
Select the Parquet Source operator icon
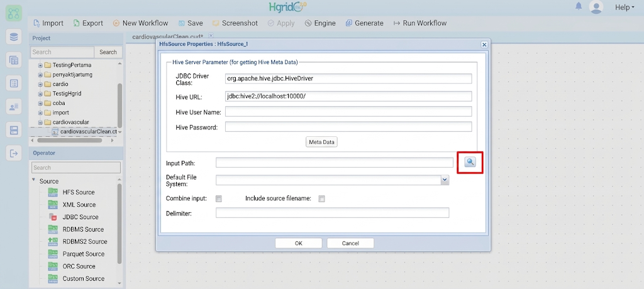pyautogui.click(x=53, y=254)
